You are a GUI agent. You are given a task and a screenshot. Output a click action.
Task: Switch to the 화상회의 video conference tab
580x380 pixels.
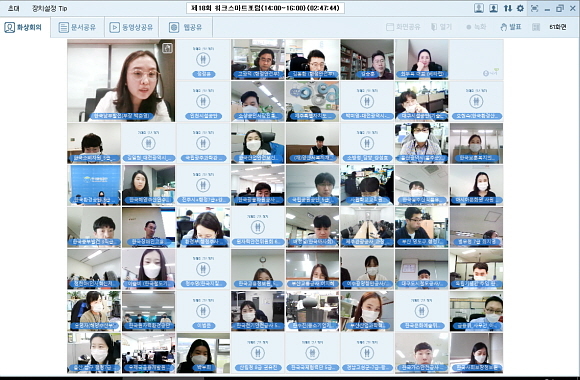click(24, 27)
